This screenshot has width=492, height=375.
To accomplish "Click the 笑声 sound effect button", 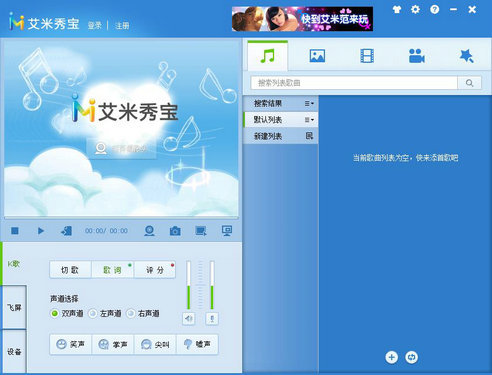I will click(x=71, y=344).
